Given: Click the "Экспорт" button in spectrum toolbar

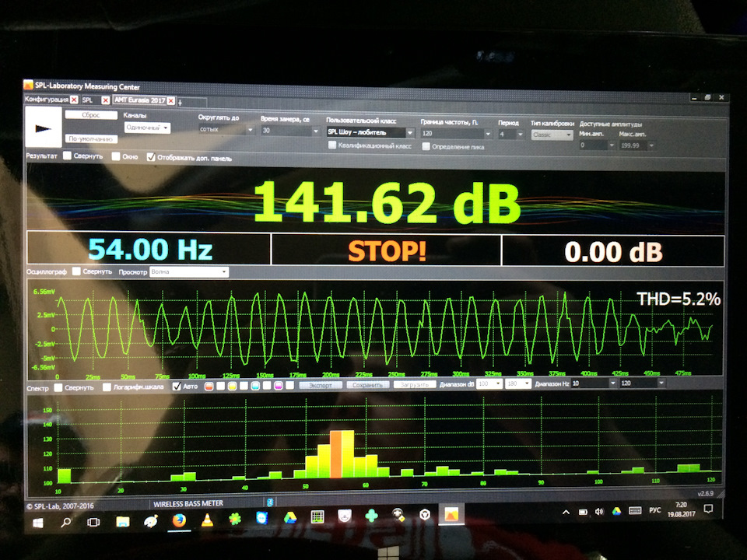Looking at the screenshot, I should tap(321, 387).
